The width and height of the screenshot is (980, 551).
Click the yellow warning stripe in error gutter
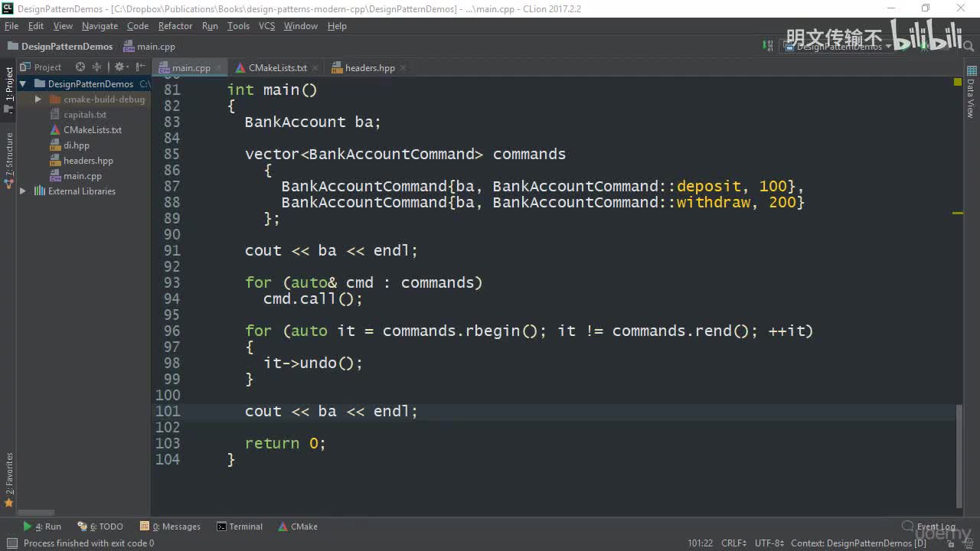(958, 214)
